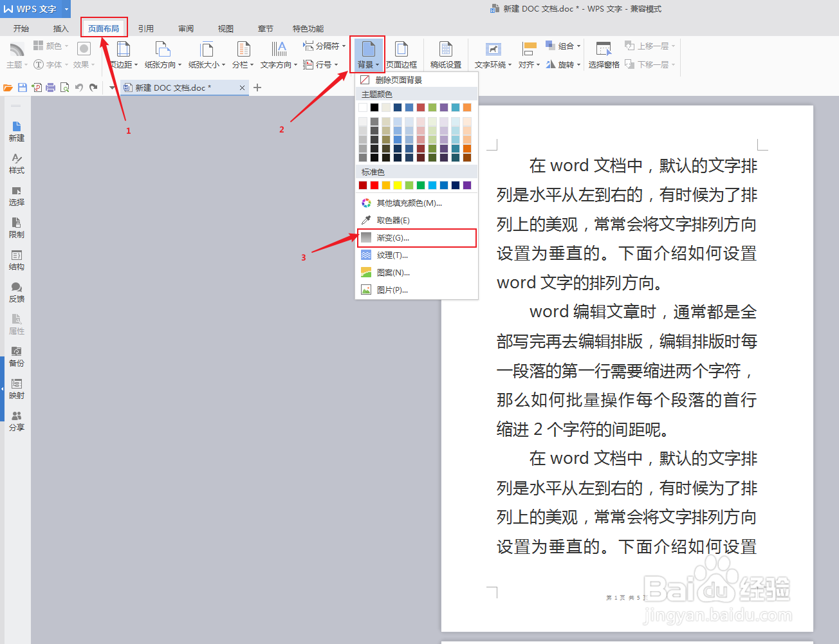Click the 映射 sidebar icon

17,389
